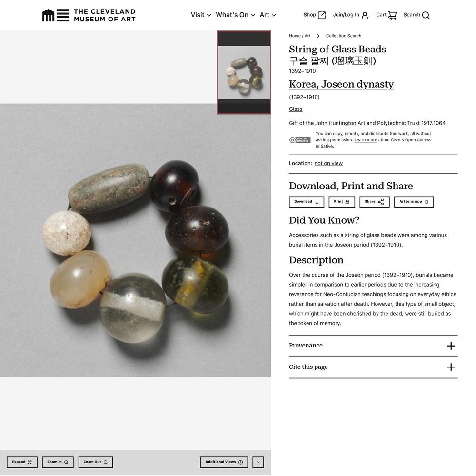Show Additional Views of the beads
476x476 pixels.
point(224,462)
